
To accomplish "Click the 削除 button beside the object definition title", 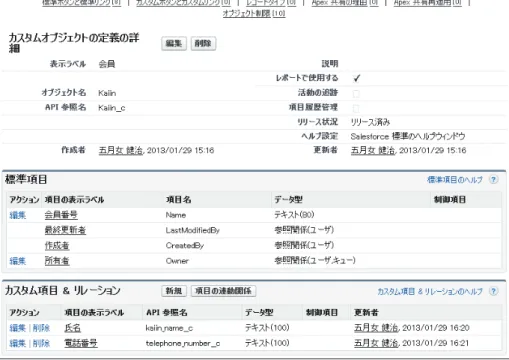I will tap(203, 43).
